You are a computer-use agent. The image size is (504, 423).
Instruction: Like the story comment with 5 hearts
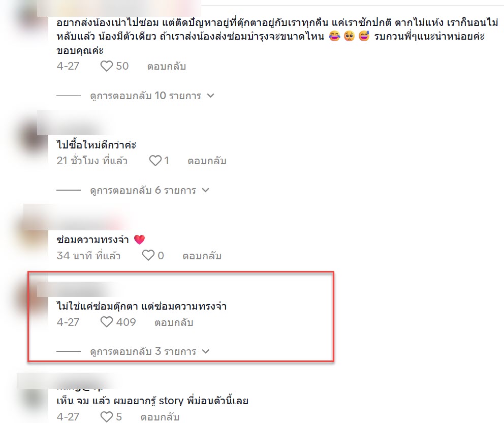106,417
